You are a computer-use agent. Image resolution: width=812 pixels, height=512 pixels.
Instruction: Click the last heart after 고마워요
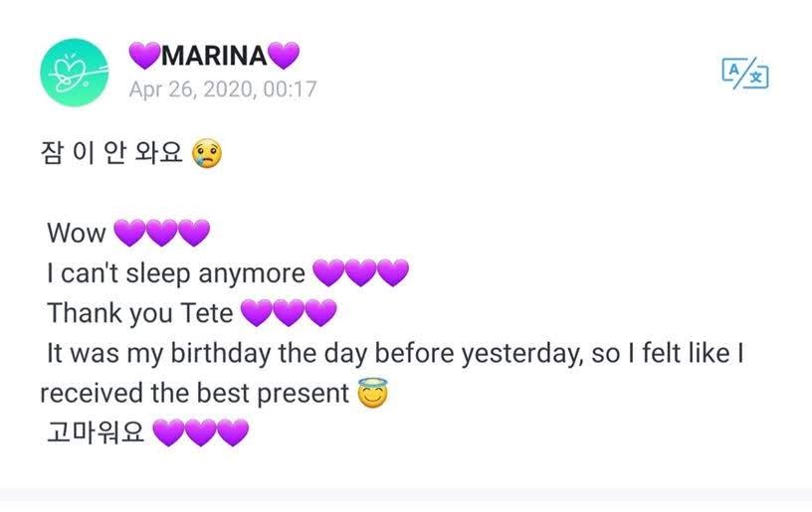(233, 432)
